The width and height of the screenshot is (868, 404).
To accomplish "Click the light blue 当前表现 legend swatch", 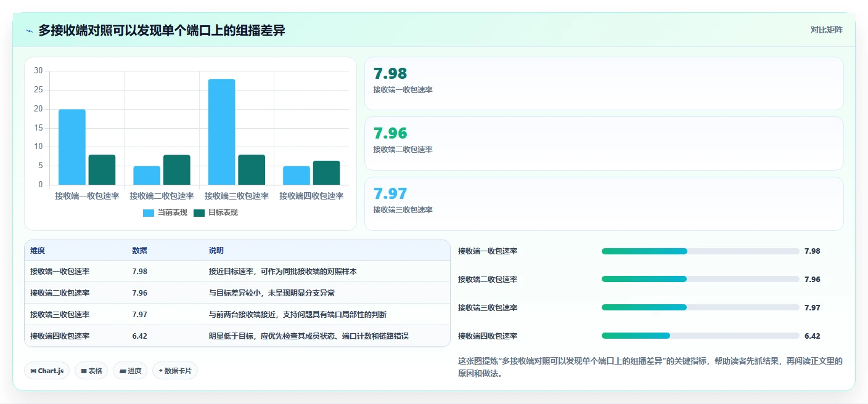I will click(x=149, y=212).
